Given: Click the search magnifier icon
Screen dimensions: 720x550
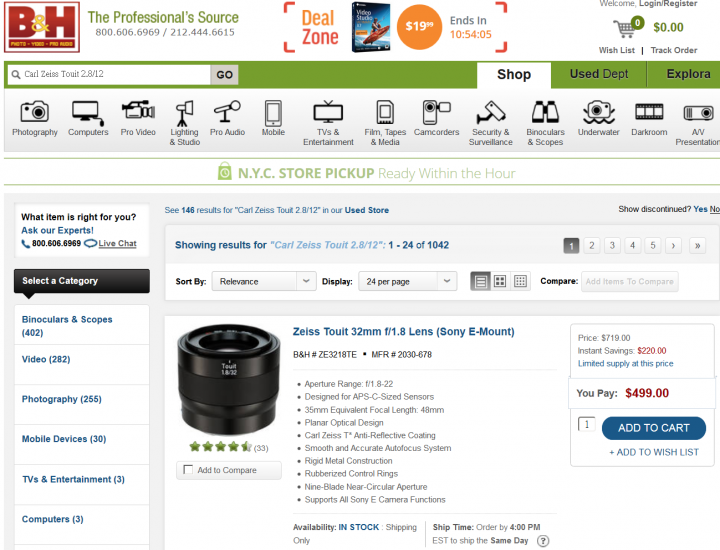Looking at the screenshot, I should pyautogui.click(x=16, y=74).
